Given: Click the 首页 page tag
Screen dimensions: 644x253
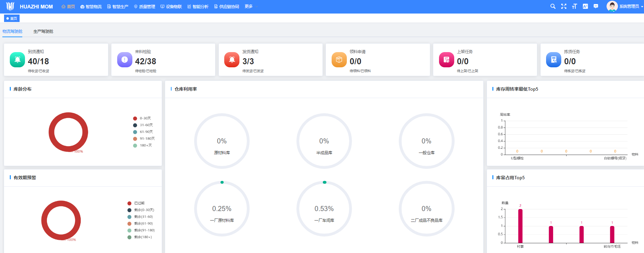Looking at the screenshot, I should (12, 19).
